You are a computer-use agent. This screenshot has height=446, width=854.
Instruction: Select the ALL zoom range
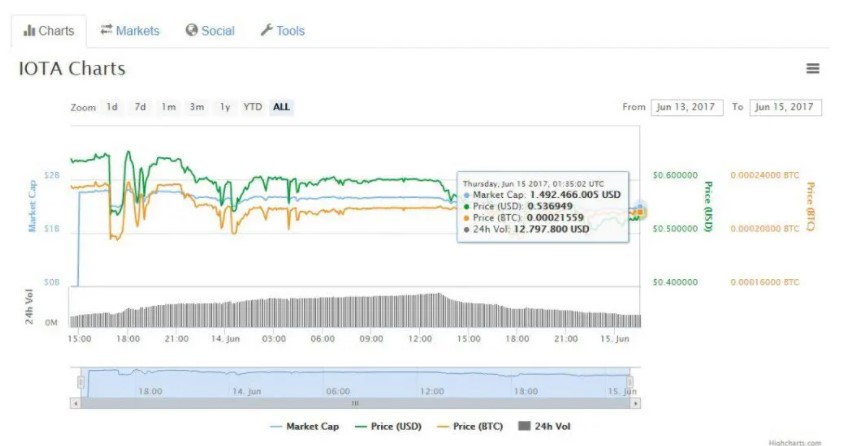(281, 107)
